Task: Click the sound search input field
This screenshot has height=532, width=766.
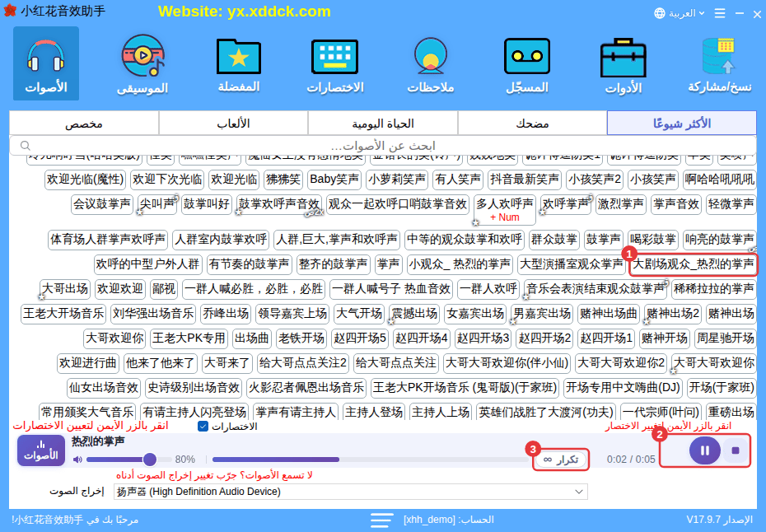Action: 382,146
